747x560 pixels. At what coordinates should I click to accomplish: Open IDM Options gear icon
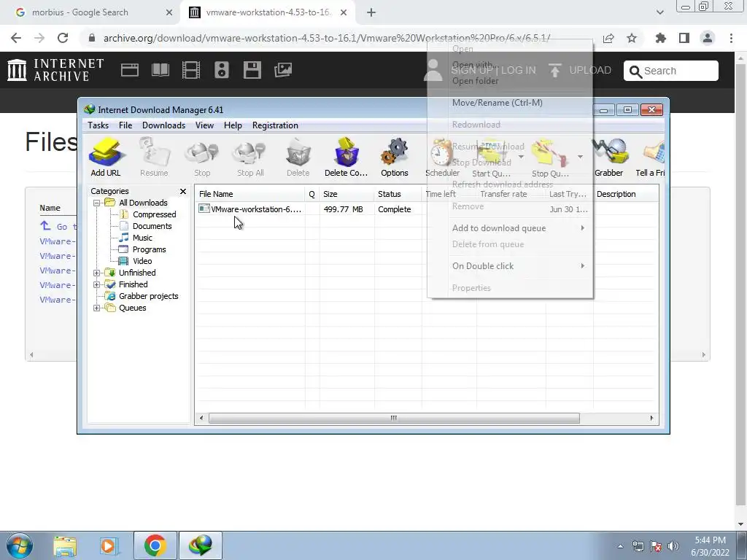click(x=395, y=157)
